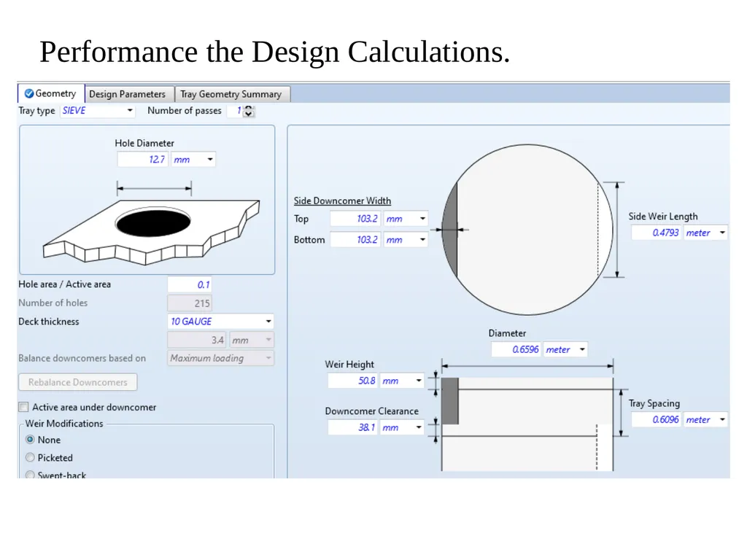Image resolution: width=747 pixels, height=560 pixels.
Task: Open the Bottom downcomer width unit dropdown
Action: point(406,239)
